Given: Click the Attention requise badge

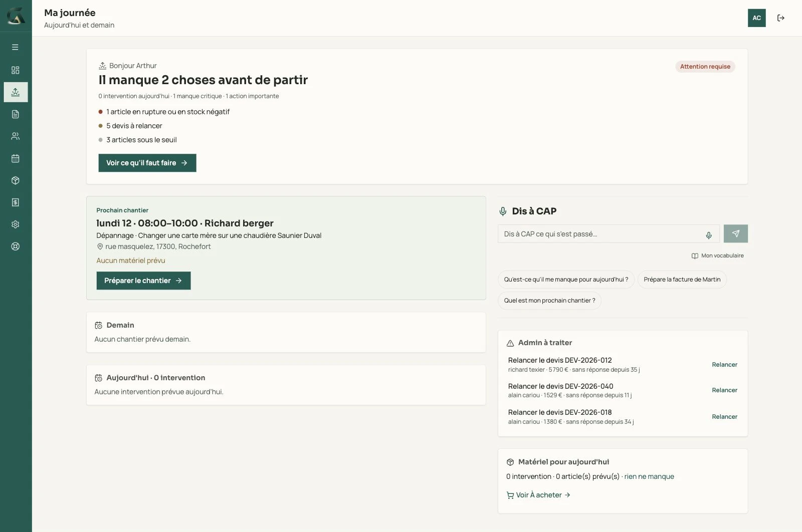Looking at the screenshot, I should click(x=705, y=67).
